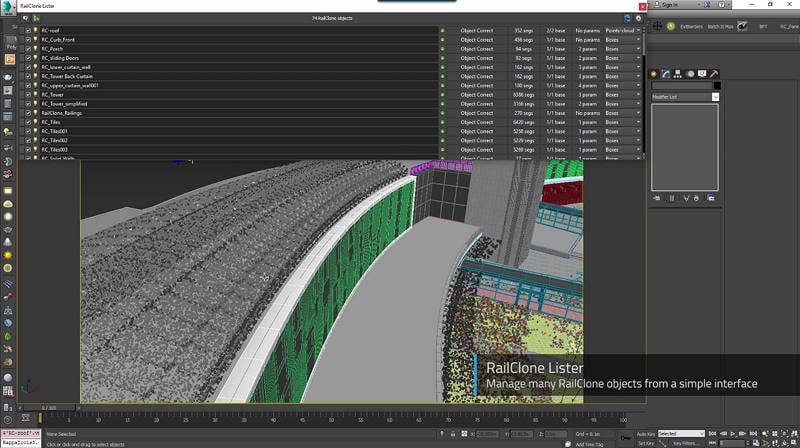Viewport: 800px width, 448px height.
Task: Click the Key Filters button
Action: click(x=685, y=443)
